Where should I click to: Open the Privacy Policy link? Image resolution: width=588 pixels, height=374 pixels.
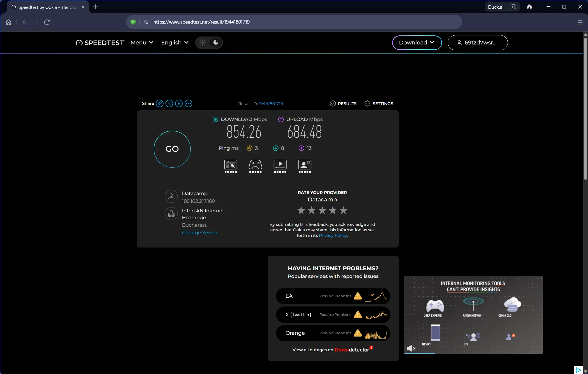pyautogui.click(x=333, y=235)
